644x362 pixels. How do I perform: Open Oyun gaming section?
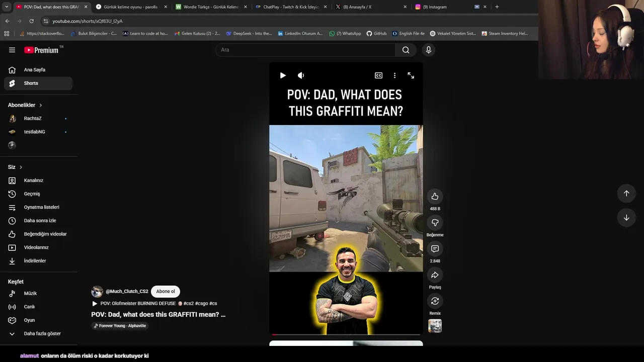38,320
